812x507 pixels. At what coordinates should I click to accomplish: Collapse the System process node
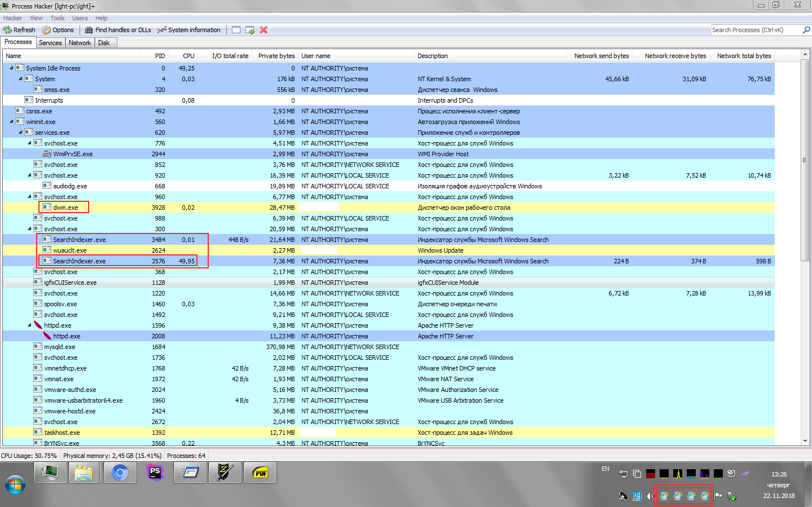[x=20, y=78]
